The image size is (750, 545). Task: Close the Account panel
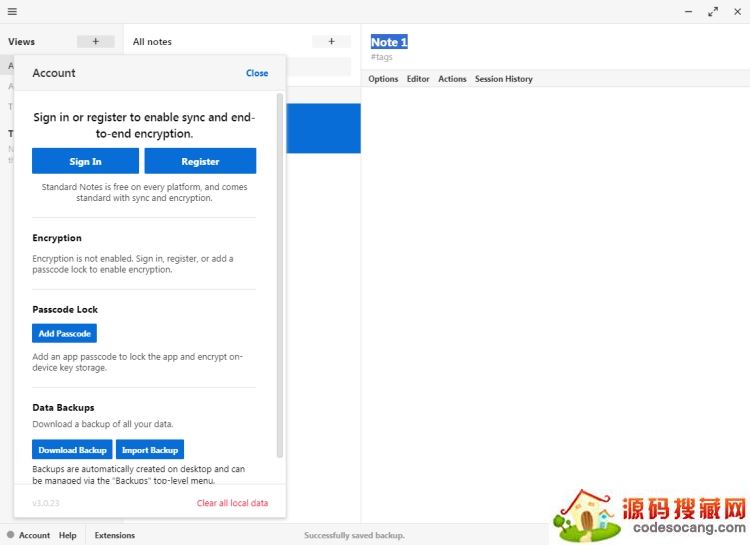click(257, 73)
